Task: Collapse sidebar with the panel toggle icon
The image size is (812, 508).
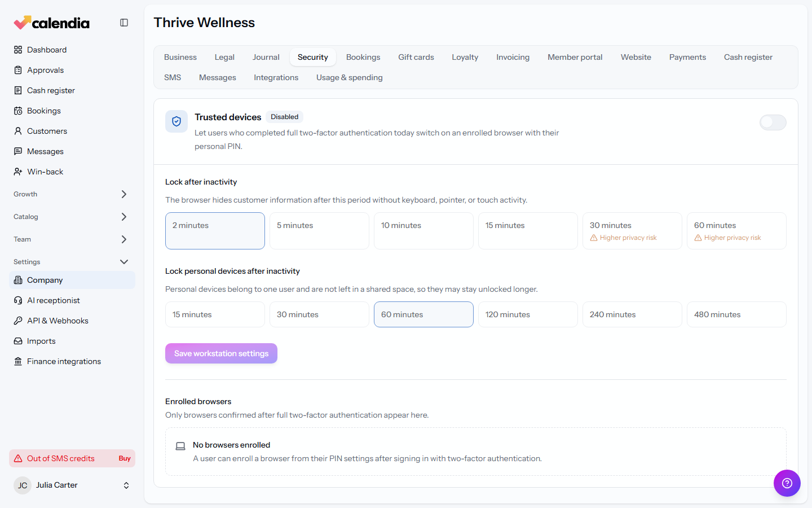Action: pyautogui.click(x=124, y=23)
